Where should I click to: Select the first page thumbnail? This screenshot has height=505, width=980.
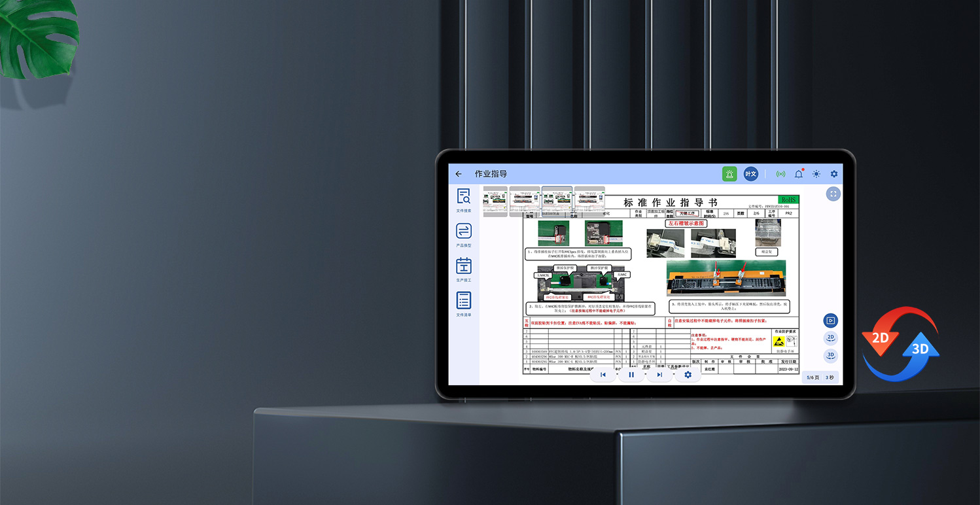coord(495,201)
